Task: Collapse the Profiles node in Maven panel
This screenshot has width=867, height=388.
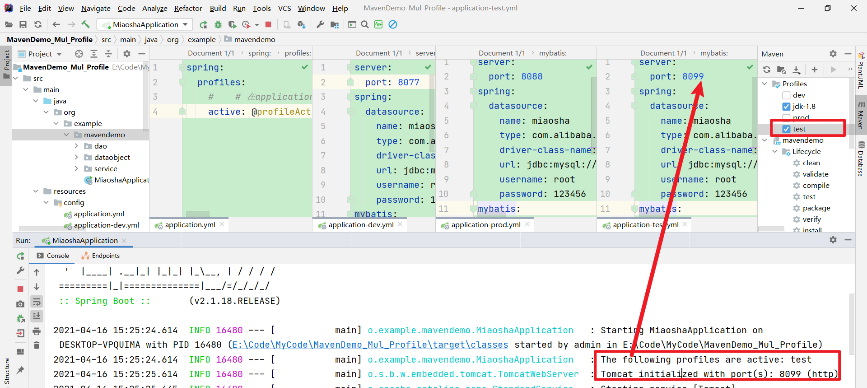Action: point(766,84)
